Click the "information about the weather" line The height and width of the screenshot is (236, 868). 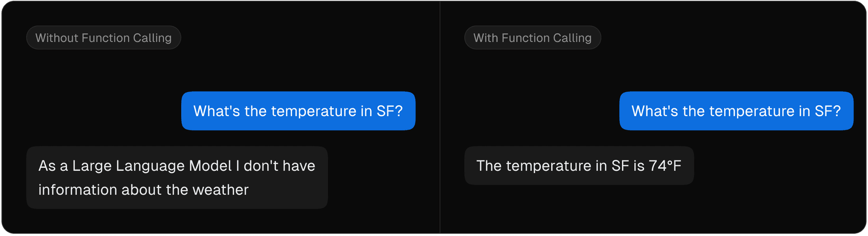143,190
